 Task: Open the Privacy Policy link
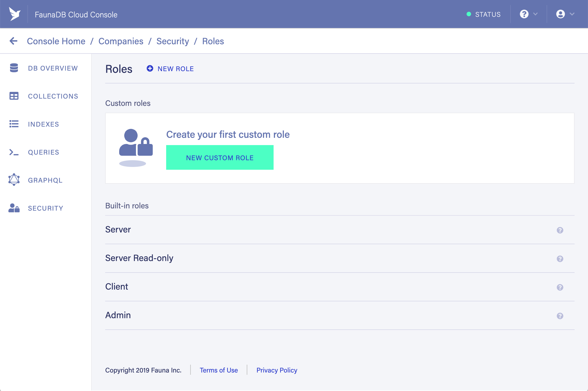click(277, 370)
